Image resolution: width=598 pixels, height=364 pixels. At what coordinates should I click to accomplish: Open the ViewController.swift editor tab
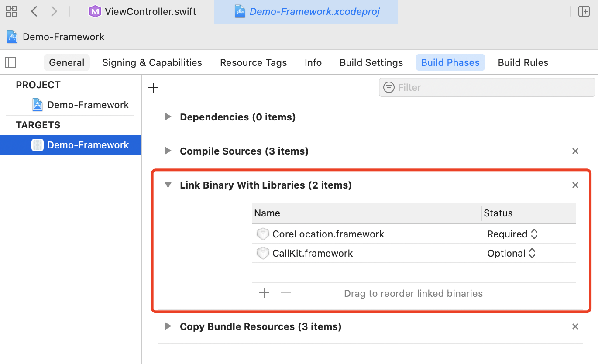[145, 11]
